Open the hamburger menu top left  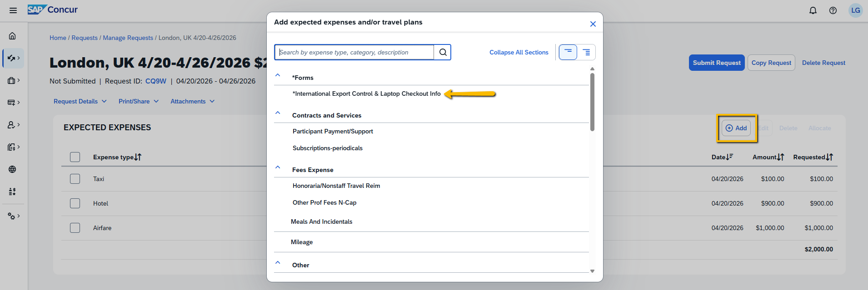13,10
